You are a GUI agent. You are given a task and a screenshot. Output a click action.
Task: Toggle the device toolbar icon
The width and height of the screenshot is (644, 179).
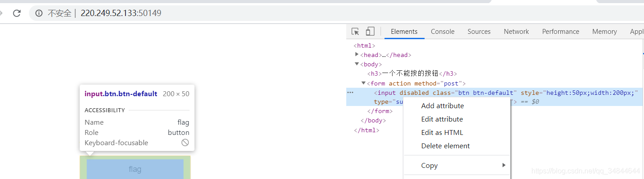pos(370,32)
